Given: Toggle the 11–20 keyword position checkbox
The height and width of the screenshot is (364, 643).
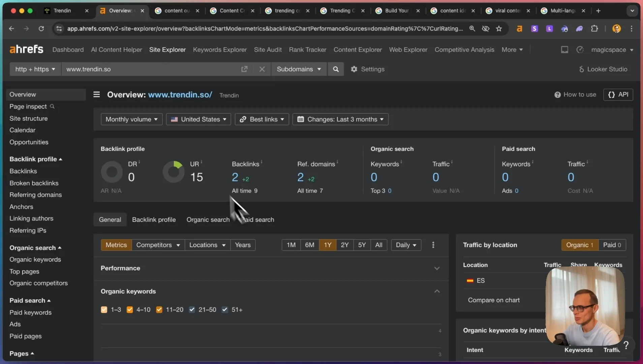Looking at the screenshot, I should [x=159, y=309].
